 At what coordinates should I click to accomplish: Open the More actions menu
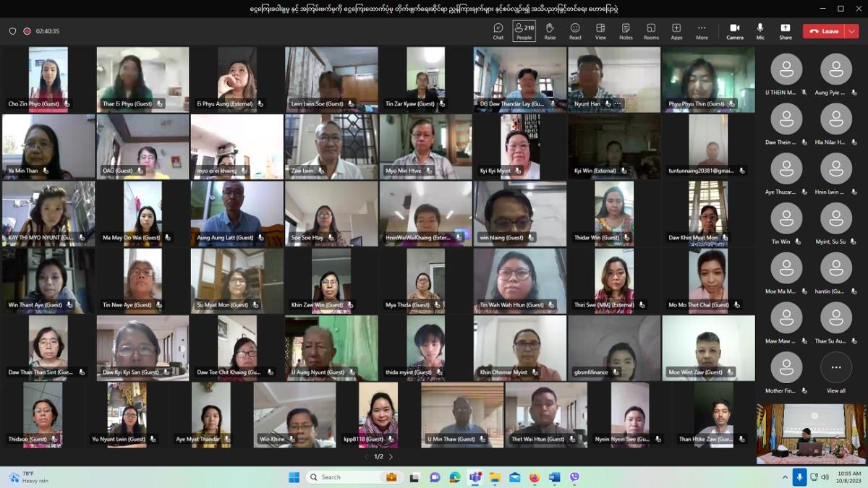click(x=702, y=31)
